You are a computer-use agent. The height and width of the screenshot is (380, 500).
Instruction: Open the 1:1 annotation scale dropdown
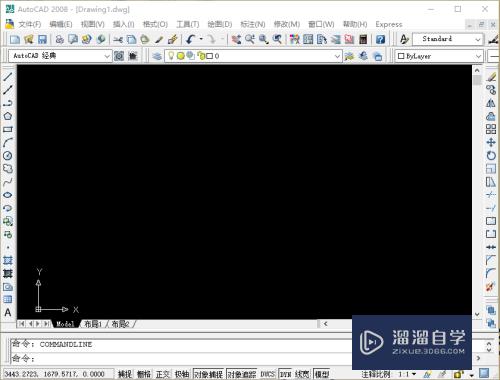coord(407,374)
